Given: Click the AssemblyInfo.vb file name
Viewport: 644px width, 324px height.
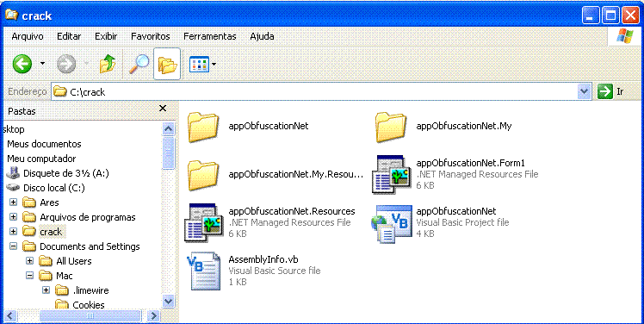Looking at the screenshot, I should (263, 260).
